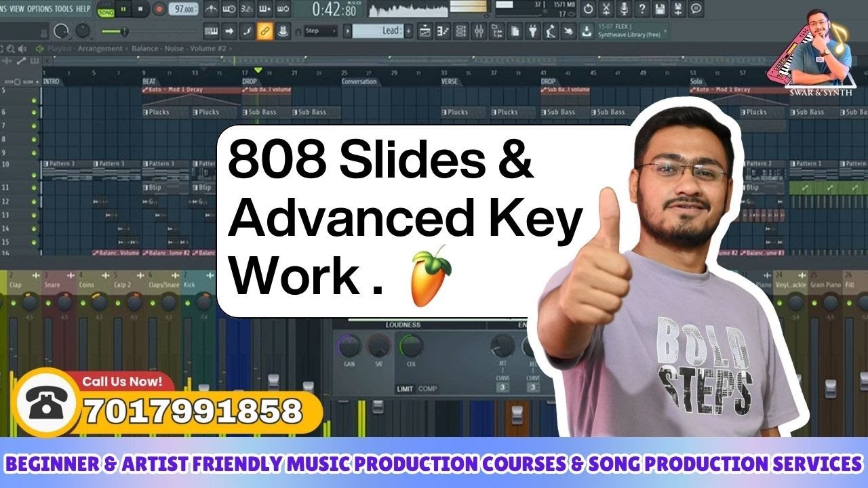Click the stop button in transport
Image resolution: width=868 pixels, height=488 pixels.
(x=140, y=9)
